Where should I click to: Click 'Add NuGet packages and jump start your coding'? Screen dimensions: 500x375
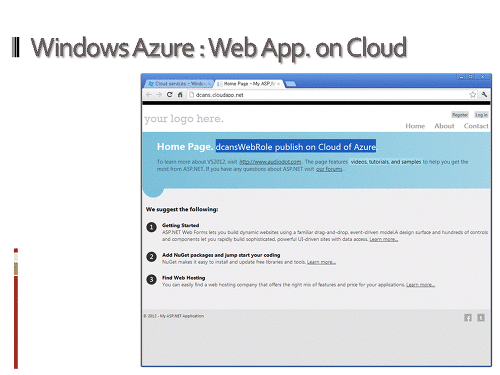click(x=221, y=255)
